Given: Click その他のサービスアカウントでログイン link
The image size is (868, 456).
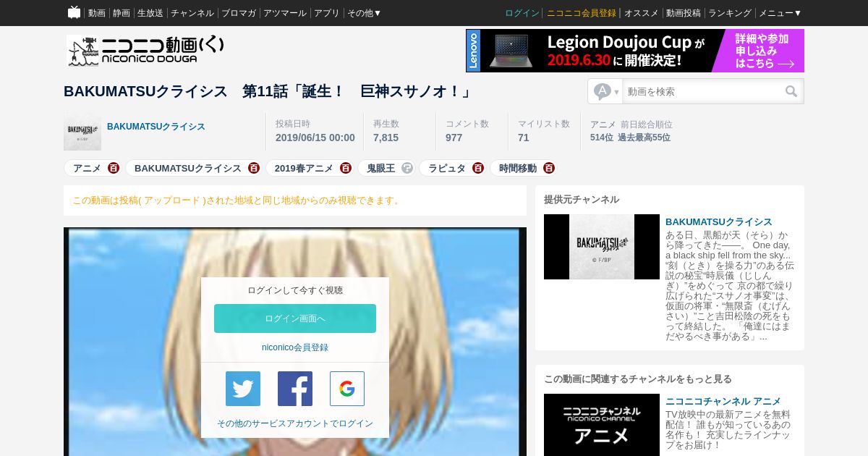Looking at the screenshot, I should pos(295,423).
